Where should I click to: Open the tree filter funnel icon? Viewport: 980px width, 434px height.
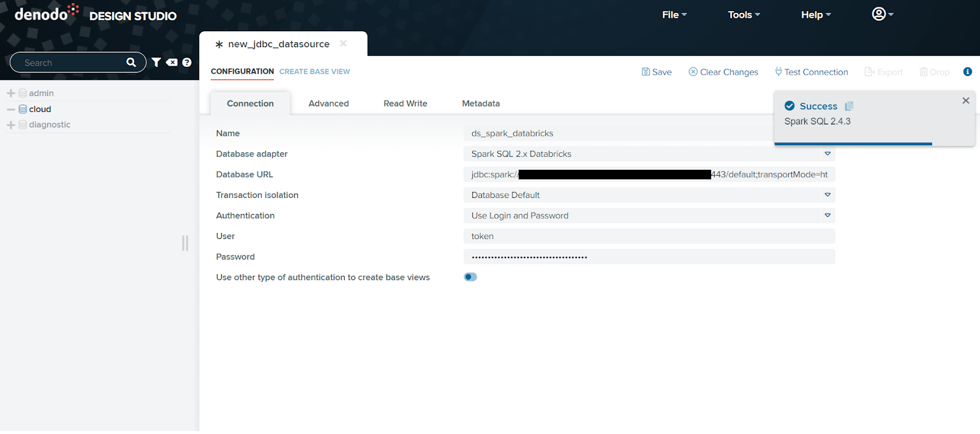[156, 63]
